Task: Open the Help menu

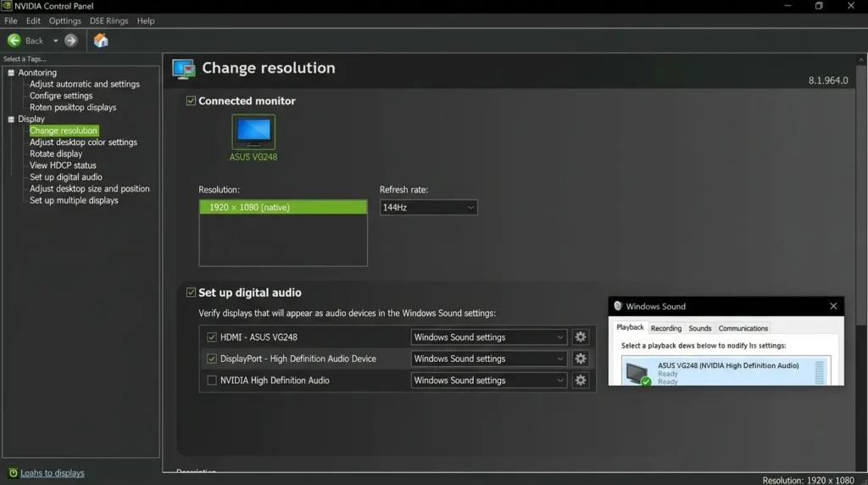Action: click(x=146, y=20)
